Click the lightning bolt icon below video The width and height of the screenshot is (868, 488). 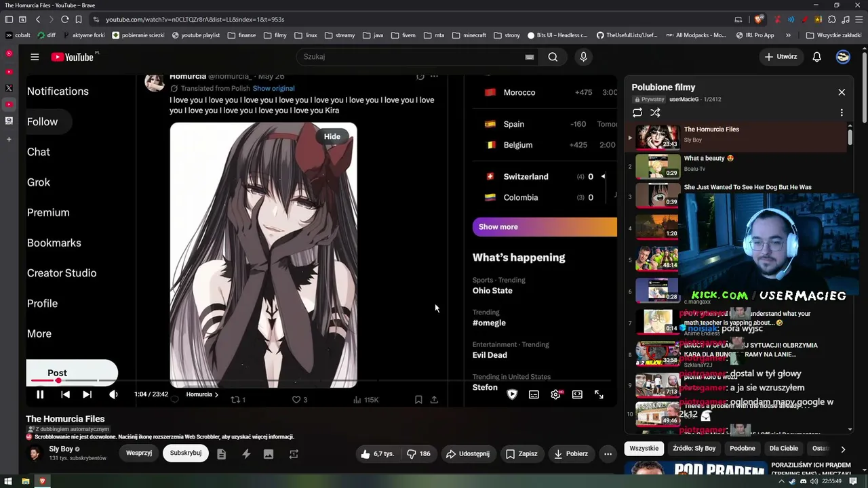point(246,454)
